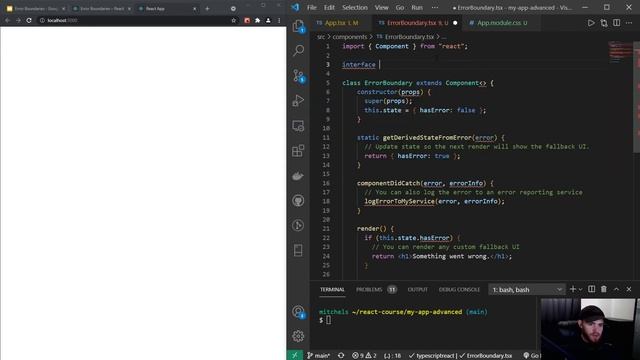Bookmark this page with star icon
The height and width of the screenshot is (360, 640).
(x=233, y=20)
